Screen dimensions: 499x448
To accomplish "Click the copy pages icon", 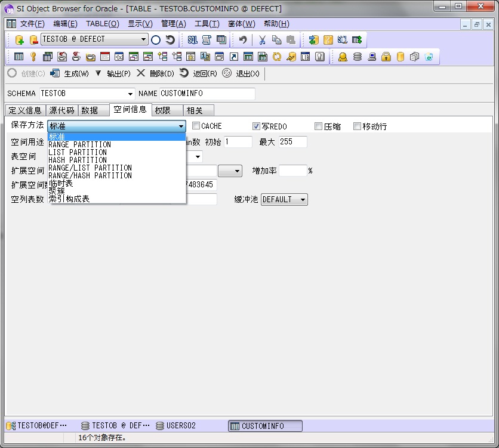I will tap(276, 40).
